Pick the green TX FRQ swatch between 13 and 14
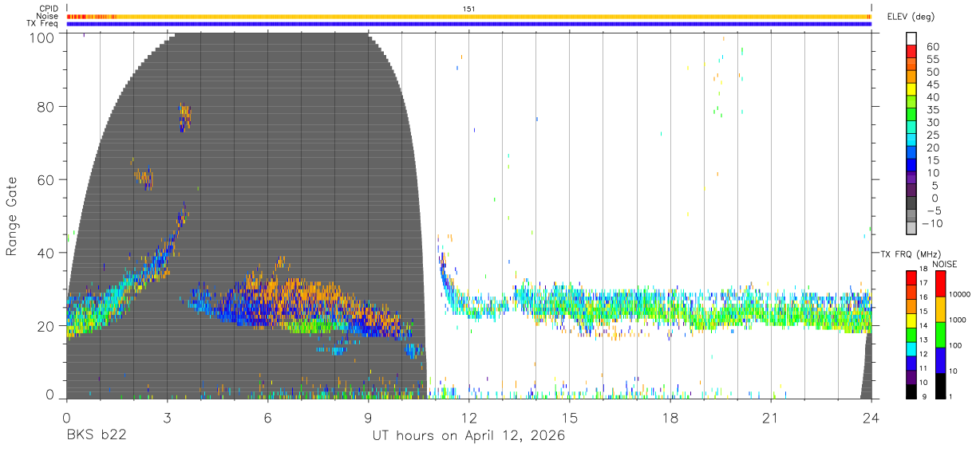Image resolution: width=980 pixels, height=452 pixels. (911, 333)
